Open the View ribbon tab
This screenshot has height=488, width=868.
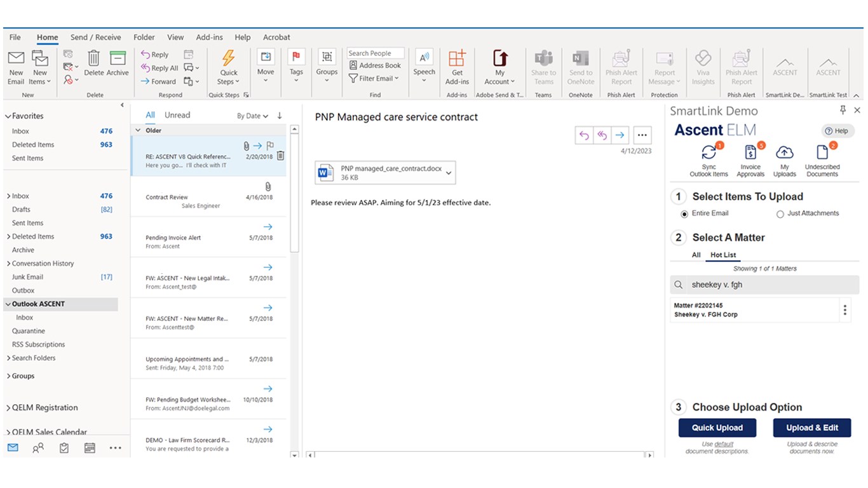point(175,37)
